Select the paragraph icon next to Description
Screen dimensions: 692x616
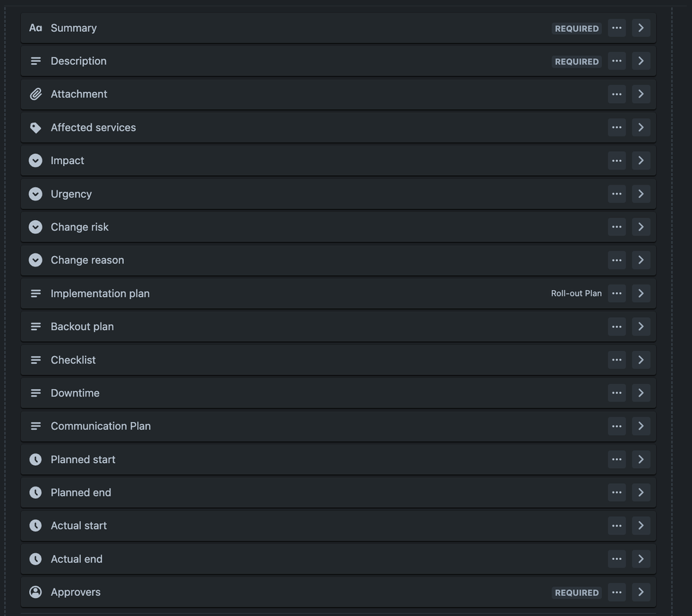click(35, 60)
